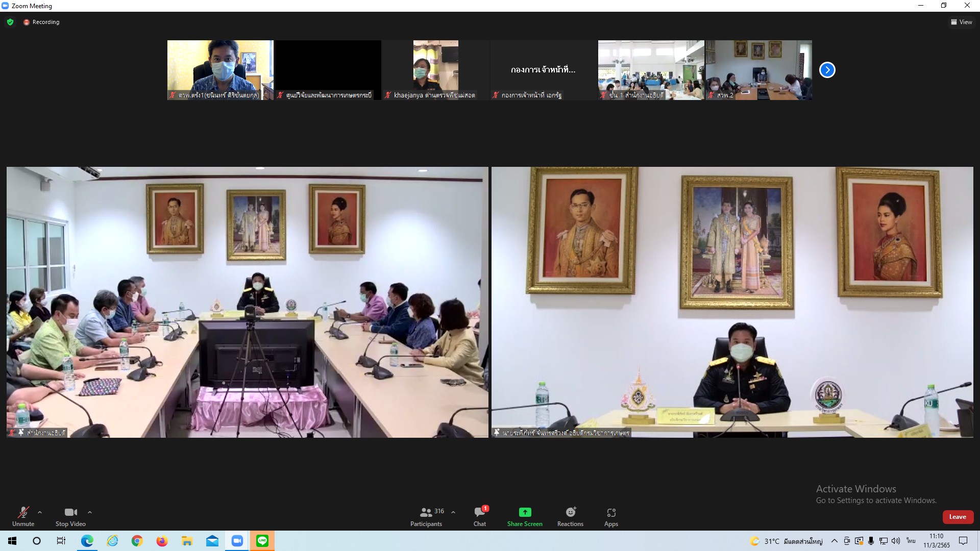
Task: Switch input language ไทย indicator
Action: pyautogui.click(x=911, y=541)
